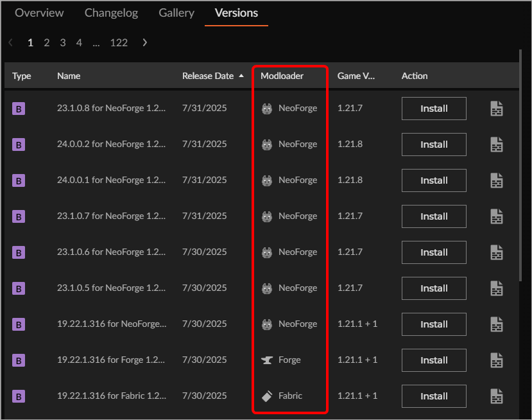The width and height of the screenshot is (532, 420).
Task: Click the pagination ellipsis between 4 and 122
Action: [96, 44]
